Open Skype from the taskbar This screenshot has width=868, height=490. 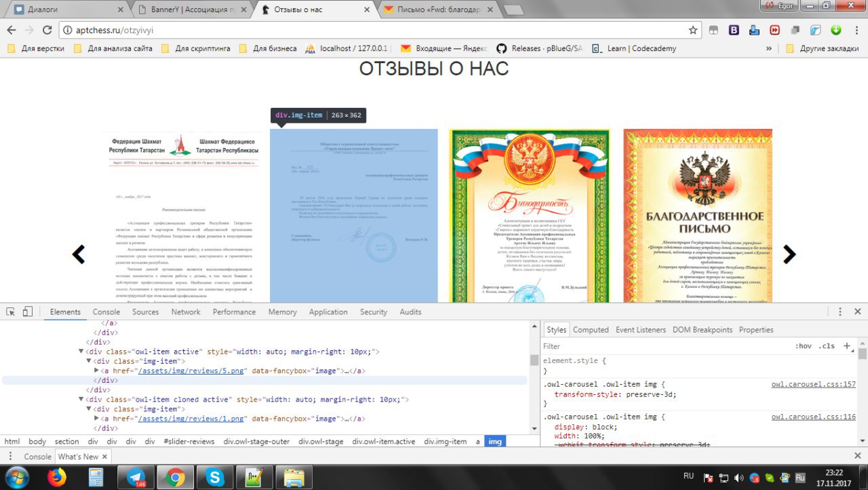[x=215, y=478]
